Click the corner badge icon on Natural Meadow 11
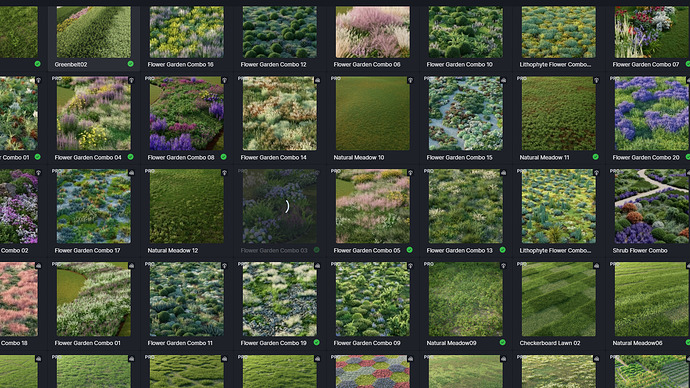 point(596,81)
